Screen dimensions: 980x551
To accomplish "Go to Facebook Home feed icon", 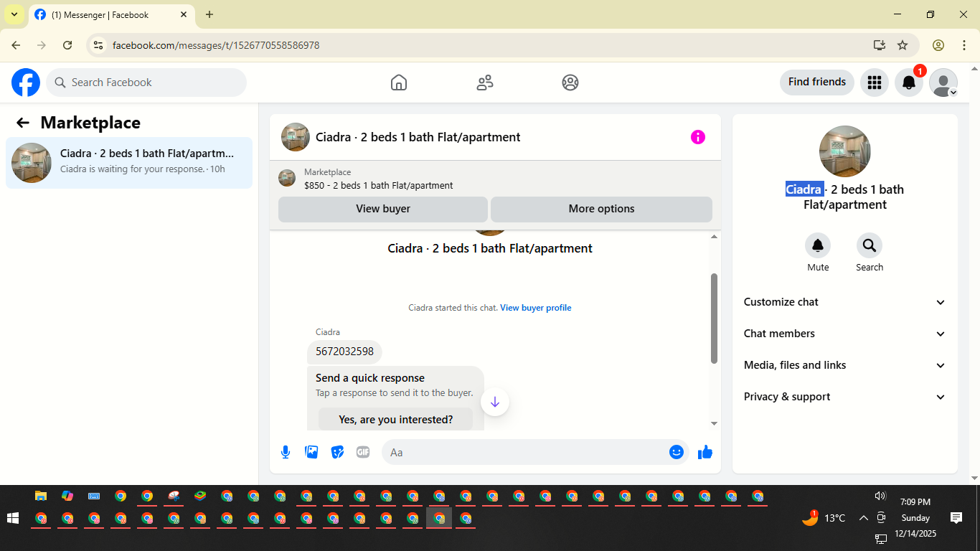I will tap(399, 83).
